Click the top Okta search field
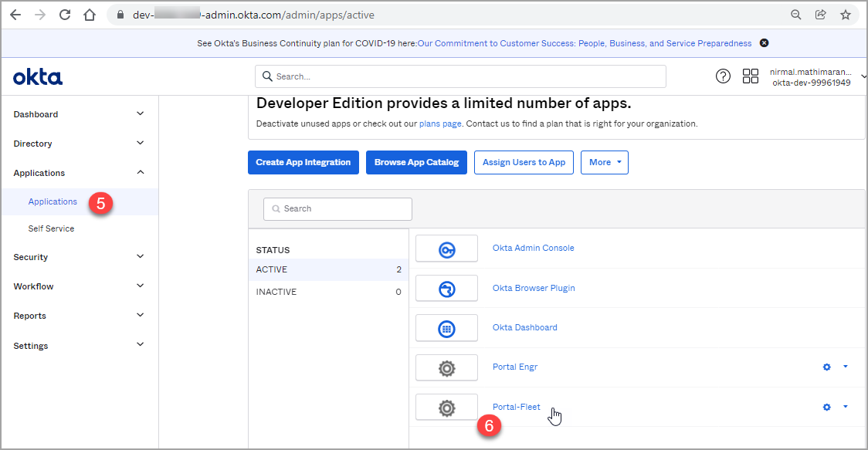The image size is (868, 450). click(x=460, y=76)
